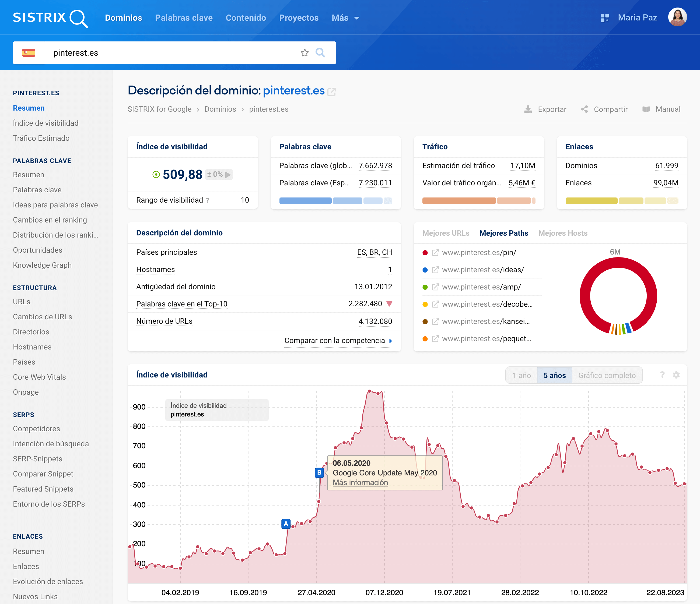Open the apps grid icon near username

604,18
